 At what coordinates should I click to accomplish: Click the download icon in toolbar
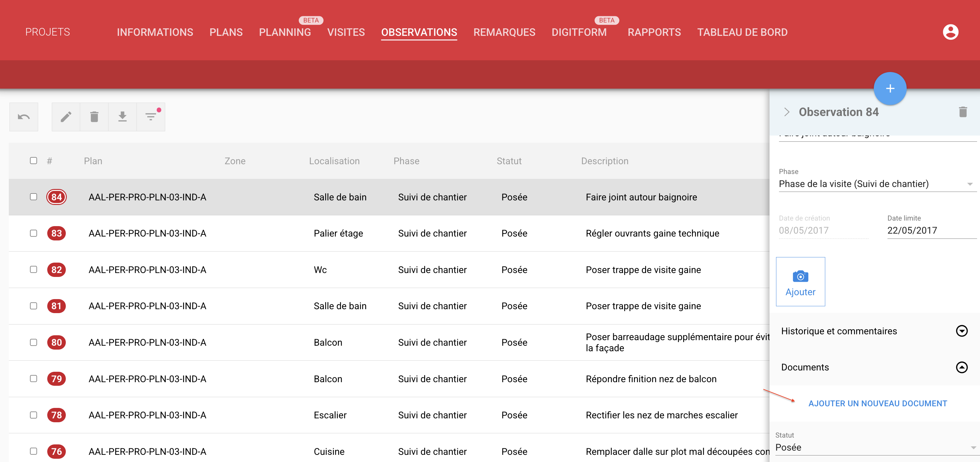point(122,117)
